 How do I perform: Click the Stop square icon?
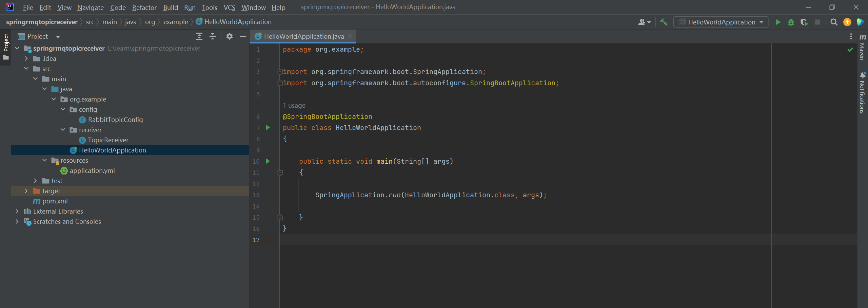(817, 22)
